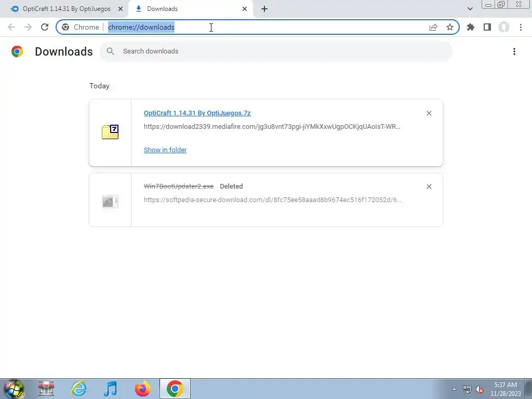
Task: Launch Firefox from taskbar
Action: click(143, 389)
